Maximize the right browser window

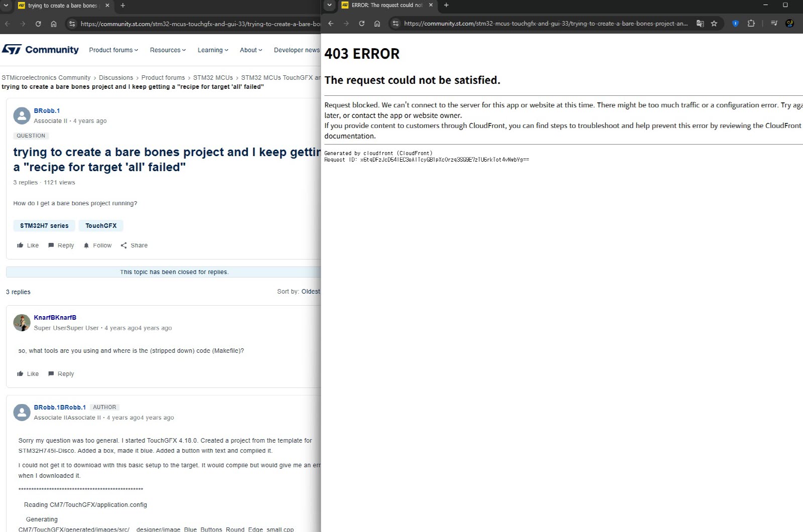(785, 5)
